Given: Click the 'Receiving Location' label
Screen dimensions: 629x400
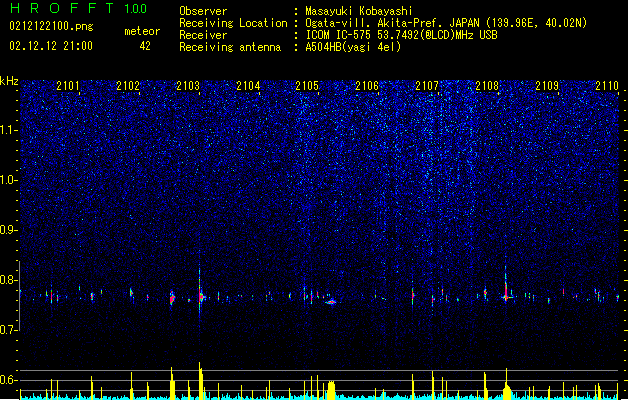Looking at the screenshot, I should [x=233, y=23].
